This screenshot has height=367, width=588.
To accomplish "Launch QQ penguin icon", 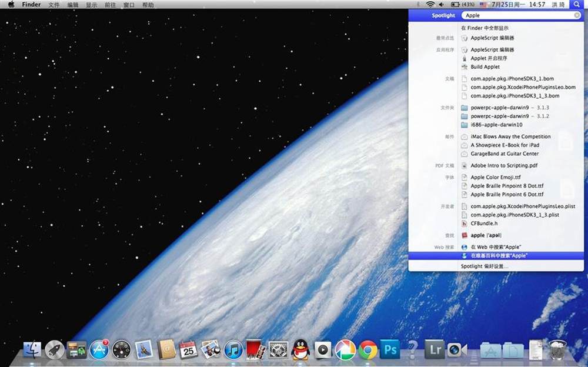I will [300, 350].
